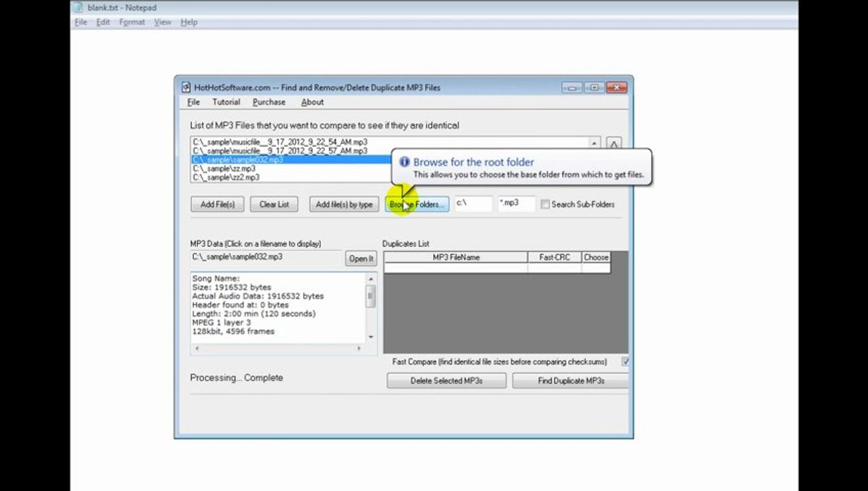868x491 pixels.
Task: Click the MP3 data box scroll-up arrow
Action: [x=371, y=279]
